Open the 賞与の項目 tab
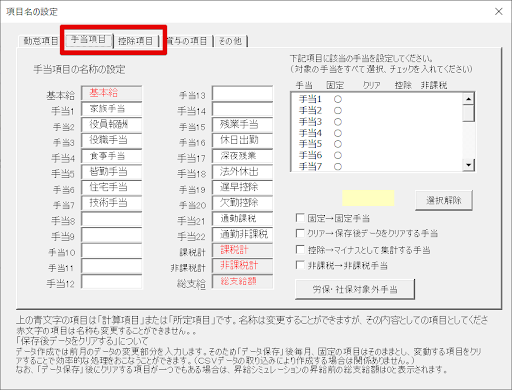This screenshot has width=512, height=390. 187,41
